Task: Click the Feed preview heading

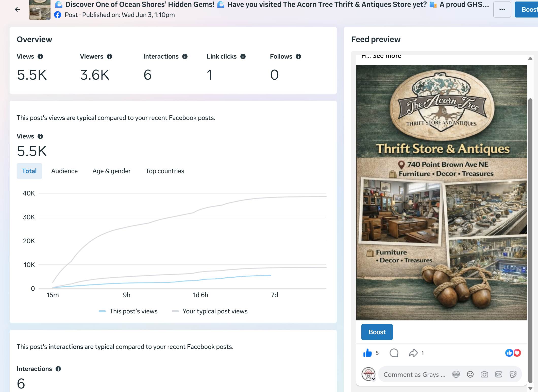Action: coord(376,39)
